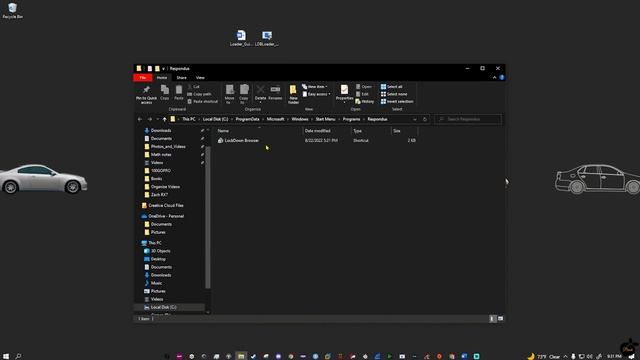Open Photos_and_Videos in Quick access
The height and width of the screenshot is (360, 640).
point(168,147)
